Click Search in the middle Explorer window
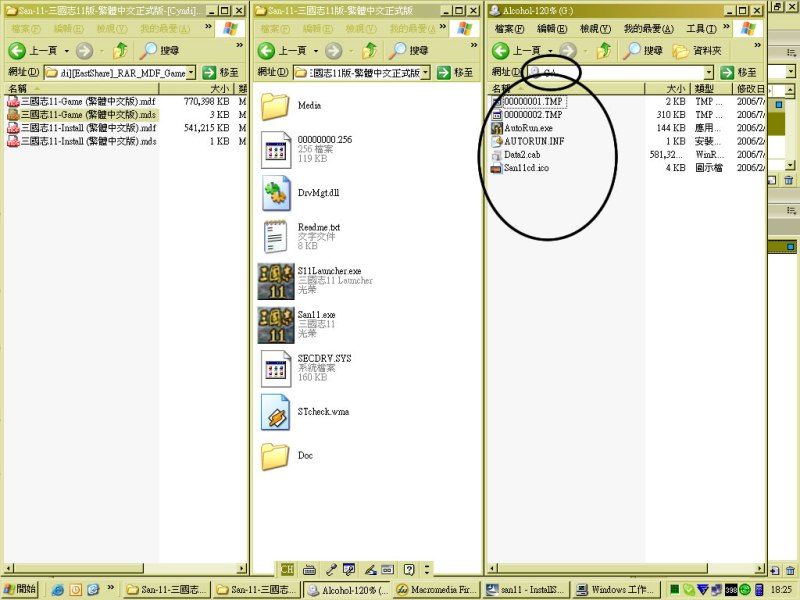Screen dimensions: 800x600 (409, 51)
